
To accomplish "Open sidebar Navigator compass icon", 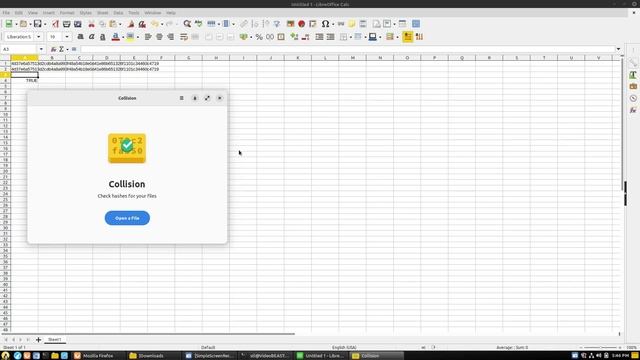I will [633, 98].
